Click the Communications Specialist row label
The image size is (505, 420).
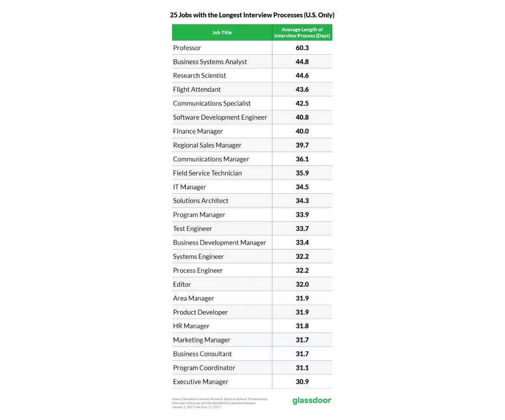211,104
